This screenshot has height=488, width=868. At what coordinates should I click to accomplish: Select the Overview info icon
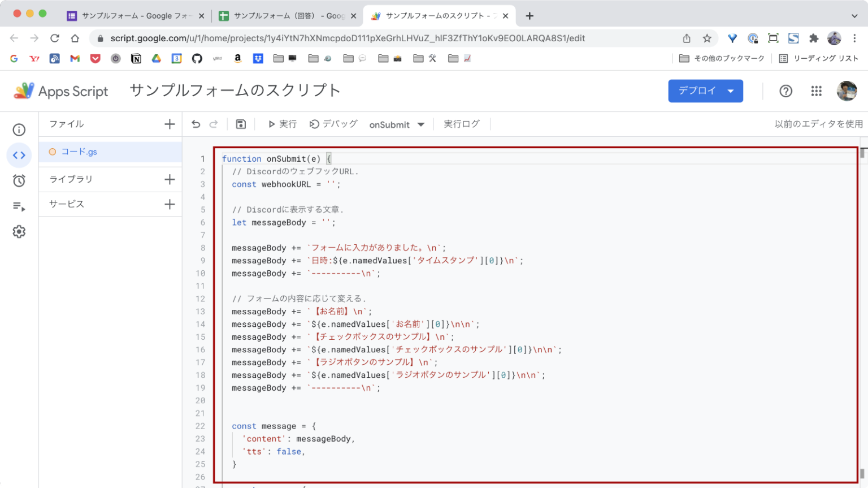[x=19, y=129]
